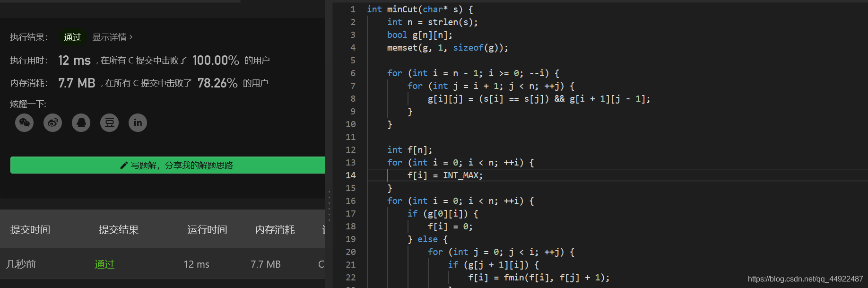Open 显示详情 details link
Image resolution: width=868 pixels, height=288 pixels.
(113, 37)
